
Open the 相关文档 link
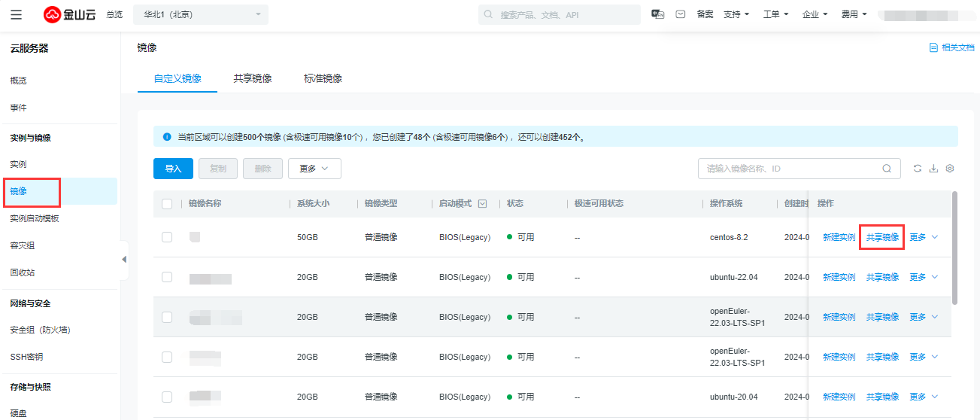pyautogui.click(x=951, y=47)
